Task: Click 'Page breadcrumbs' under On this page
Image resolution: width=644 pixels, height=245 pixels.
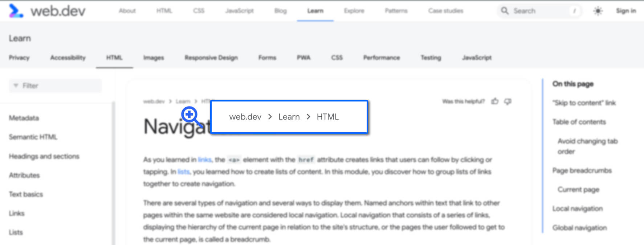Action: [582, 170]
